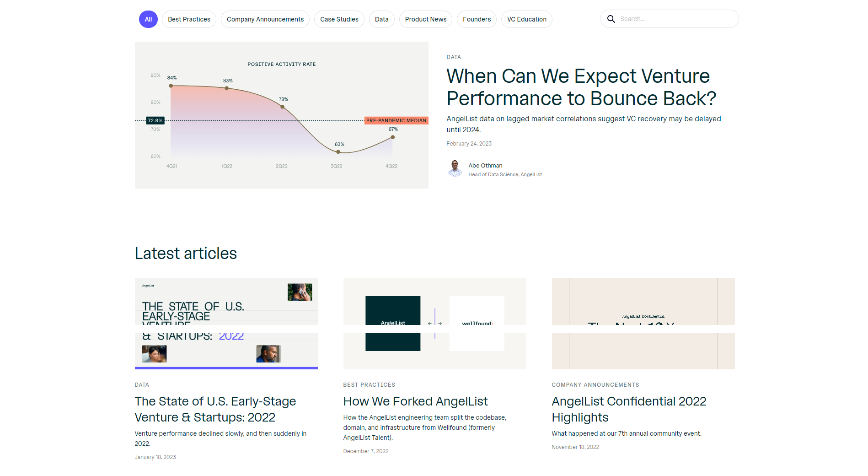Click the search magnifier icon

[611, 19]
